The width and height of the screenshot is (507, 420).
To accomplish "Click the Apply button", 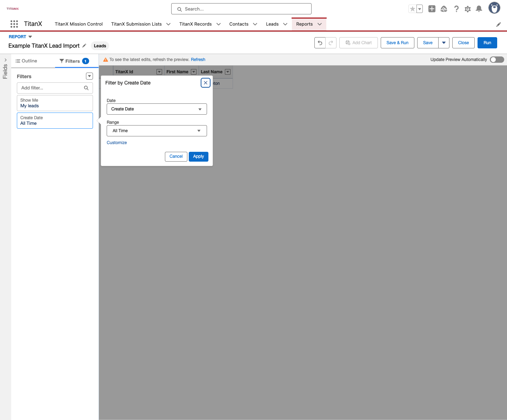I will (x=199, y=157).
